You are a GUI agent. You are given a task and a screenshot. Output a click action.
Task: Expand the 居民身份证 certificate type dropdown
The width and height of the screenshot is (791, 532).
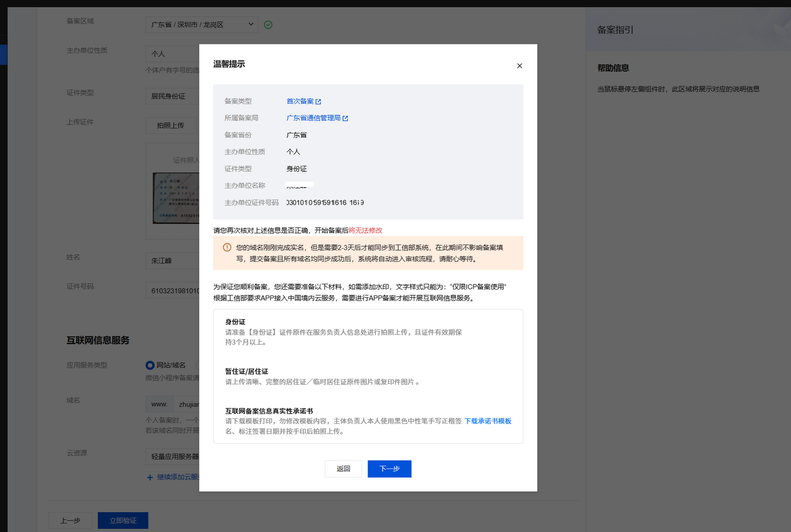173,96
